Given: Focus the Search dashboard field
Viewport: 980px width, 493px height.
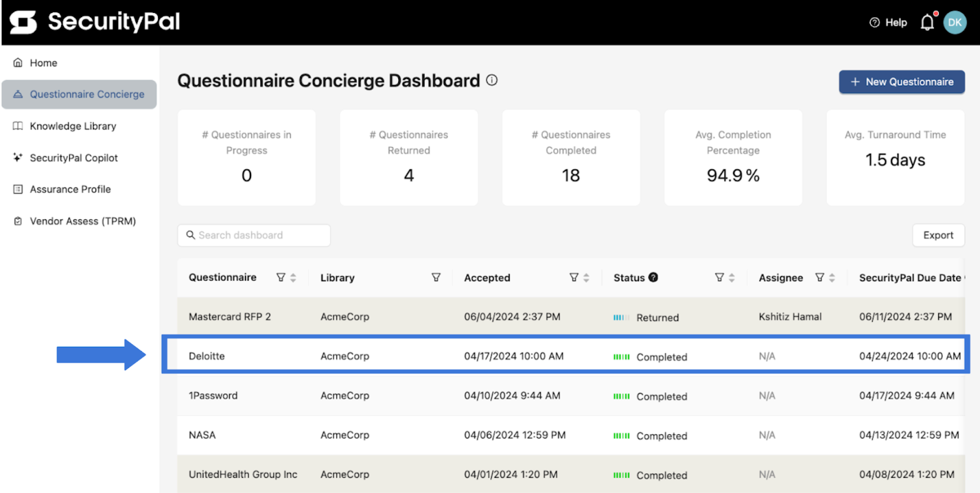Looking at the screenshot, I should [x=254, y=235].
